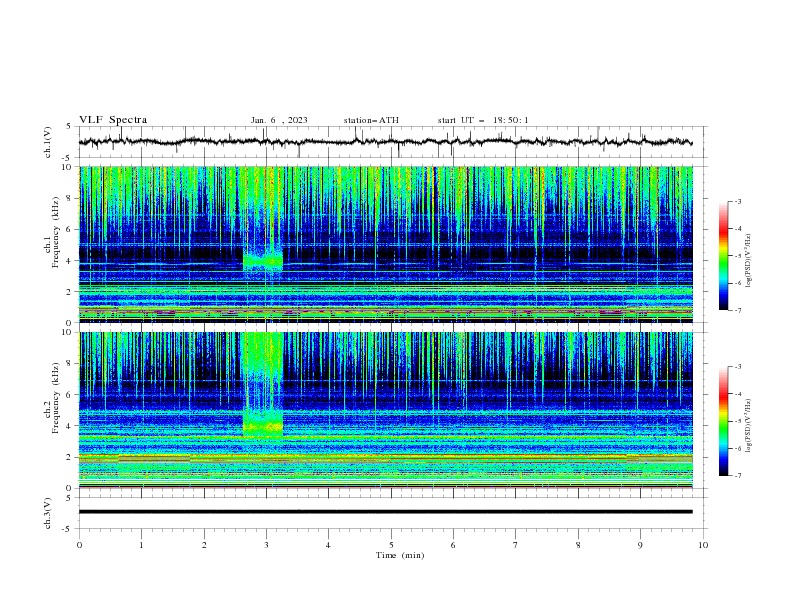Click the ch.1 color bar "log(PSD)(V²/Hz)" label
This screenshot has height=612, width=792.
tap(748, 261)
